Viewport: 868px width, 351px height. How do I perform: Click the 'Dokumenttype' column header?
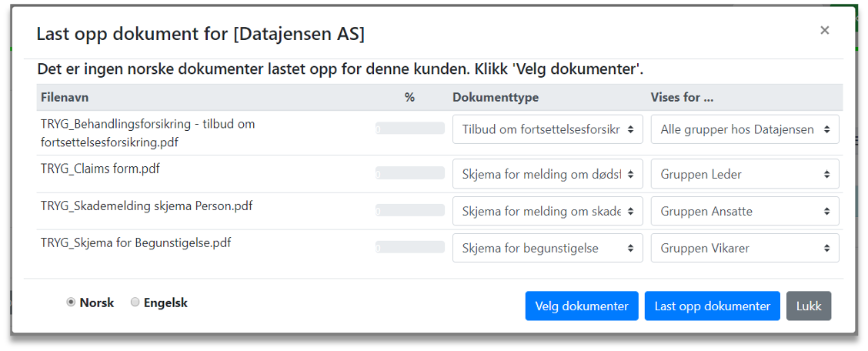pyautogui.click(x=496, y=98)
